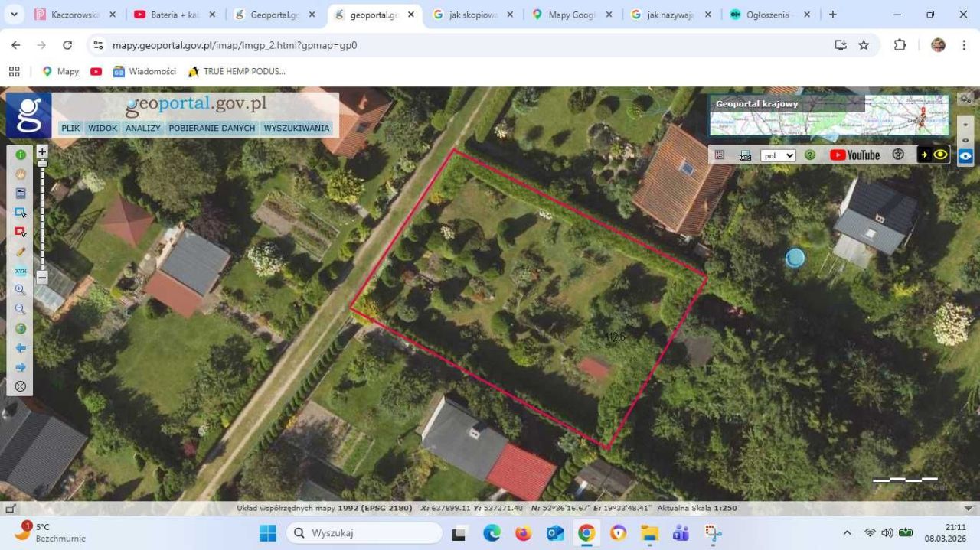Toggle the blue eye visibility button

click(x=965, y=156)
